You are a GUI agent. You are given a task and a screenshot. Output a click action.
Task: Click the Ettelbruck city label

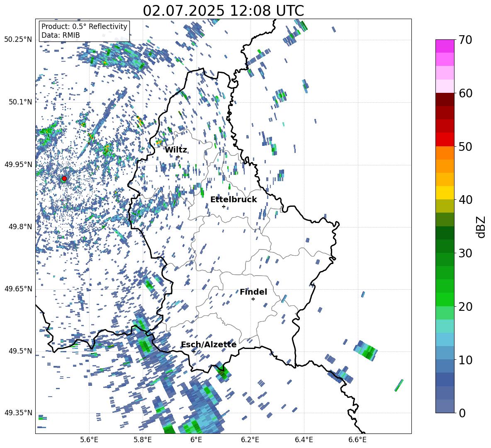coord(233,200)
